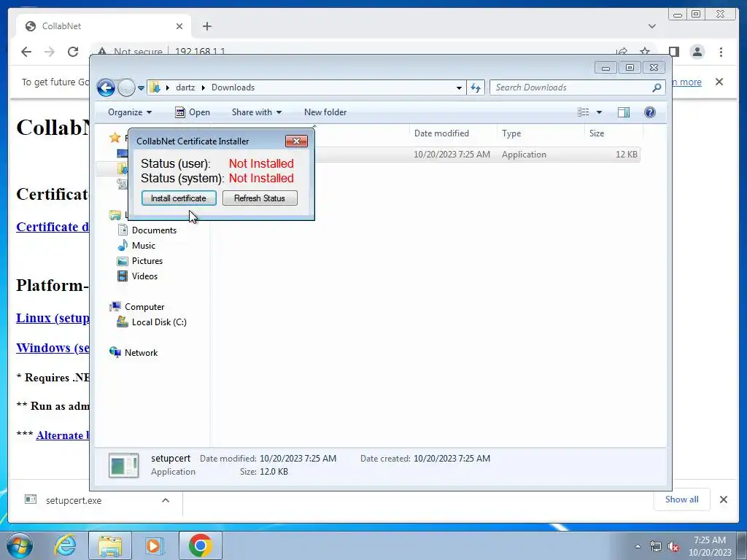Image resolution: width=747 pixels, height=560 pixels.
Task: Click dartz in the address breadcrumb
Action: [x=185, y=87]
